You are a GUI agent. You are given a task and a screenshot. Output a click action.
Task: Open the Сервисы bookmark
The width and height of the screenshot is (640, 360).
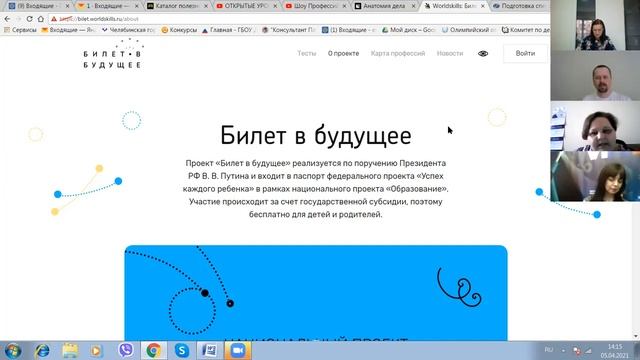click(x=20, y=30)
